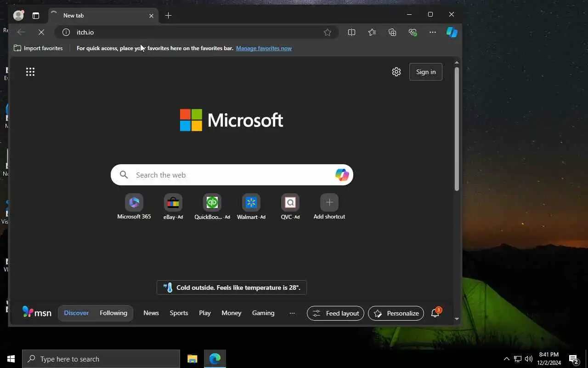This screenshot has width=588, height=368.
Task: Select the Discover feed tab
Action: tap(76, 313)
